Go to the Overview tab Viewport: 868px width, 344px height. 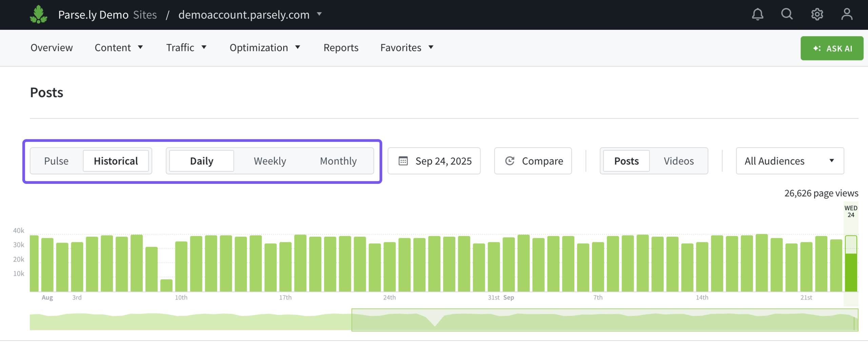pyautogui.click(x=52, y=48)
